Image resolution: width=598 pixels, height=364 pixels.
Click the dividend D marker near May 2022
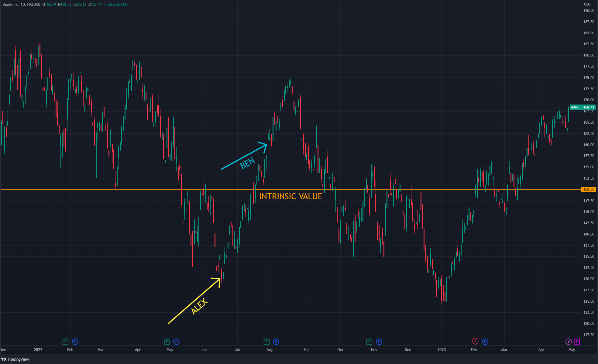click(x=176, y=342)
